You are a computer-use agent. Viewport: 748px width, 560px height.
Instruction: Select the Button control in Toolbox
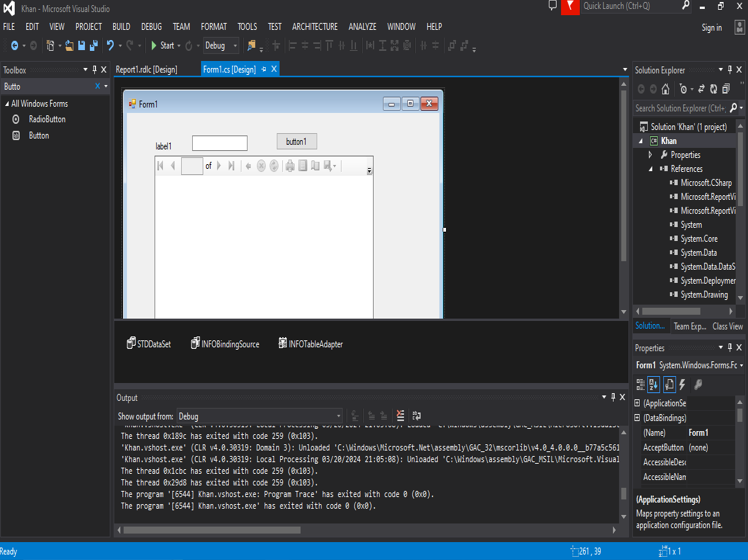tap(39, 135)
